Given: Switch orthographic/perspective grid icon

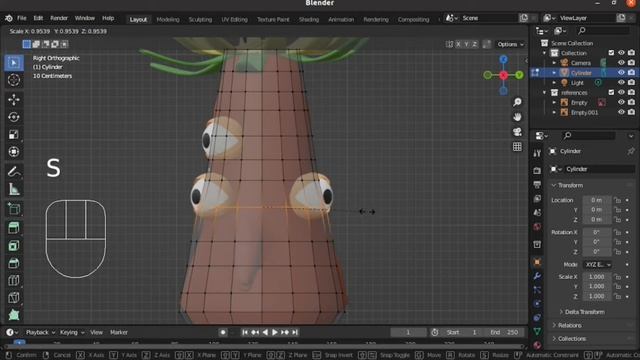Looking at the screenshot, I should tap(517, 147).
